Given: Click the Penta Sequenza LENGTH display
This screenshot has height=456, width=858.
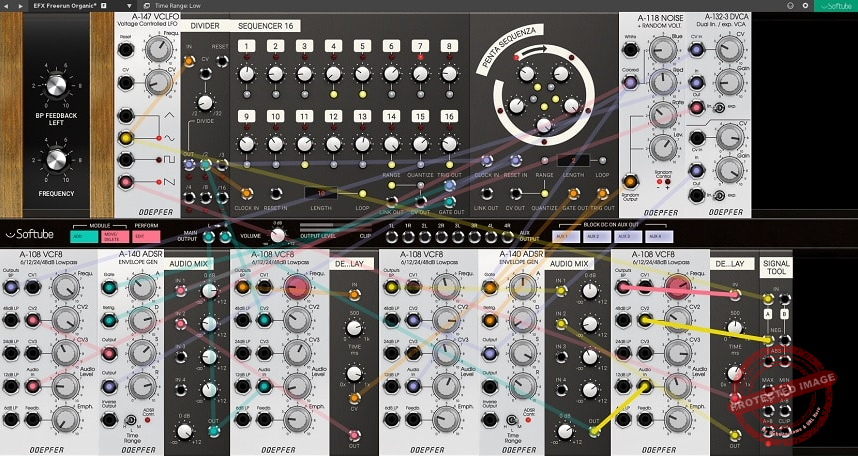Looking at the screenshot, I should 573,160.
